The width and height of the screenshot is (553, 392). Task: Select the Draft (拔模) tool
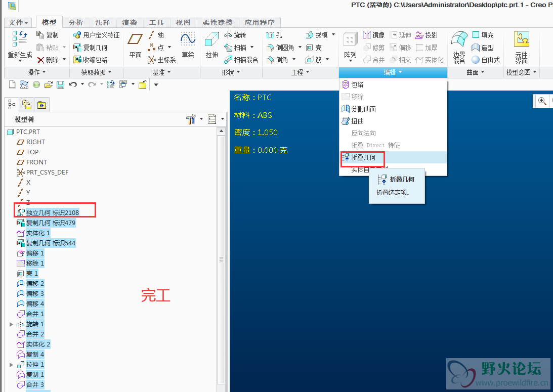tap(317, 35)
